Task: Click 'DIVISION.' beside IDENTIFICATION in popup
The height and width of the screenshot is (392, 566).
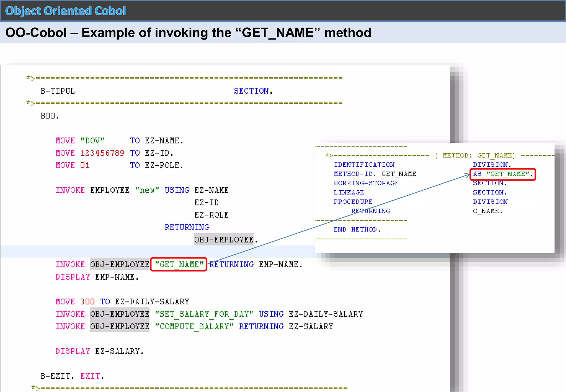Action: click(x=492, y=165)
